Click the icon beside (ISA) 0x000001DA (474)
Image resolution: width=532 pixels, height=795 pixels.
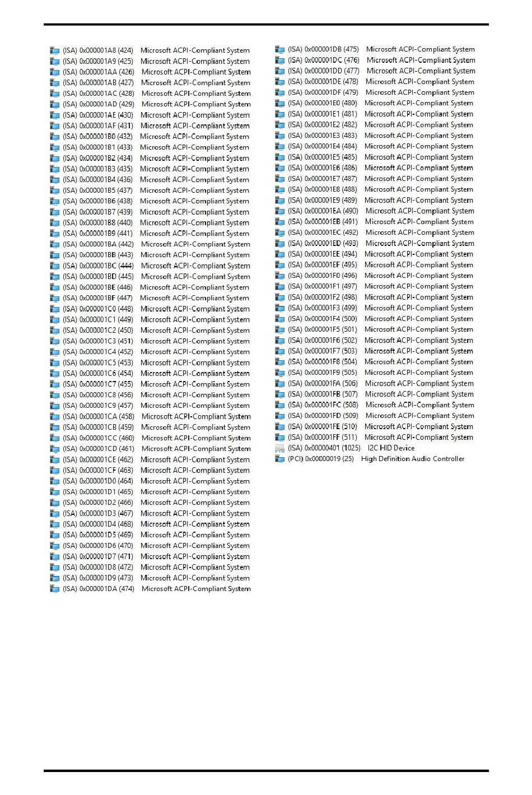pos(55,589)
